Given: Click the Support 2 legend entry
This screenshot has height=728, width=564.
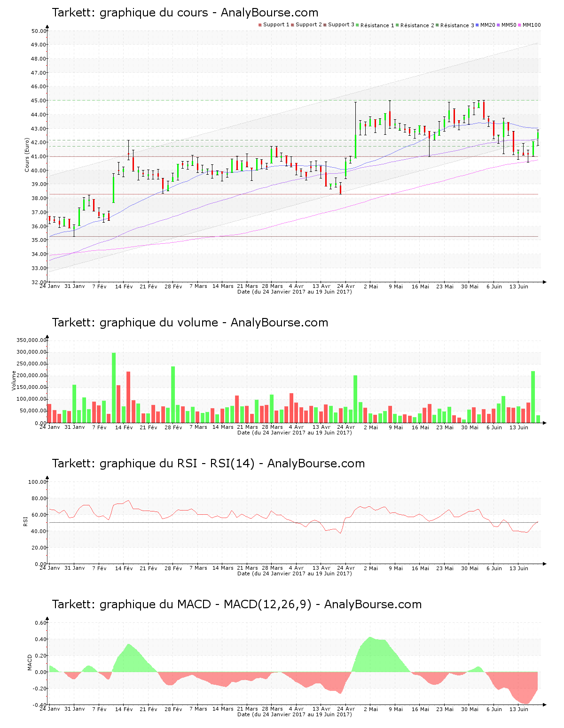Looking at the screenshot, I should (306, 25).
